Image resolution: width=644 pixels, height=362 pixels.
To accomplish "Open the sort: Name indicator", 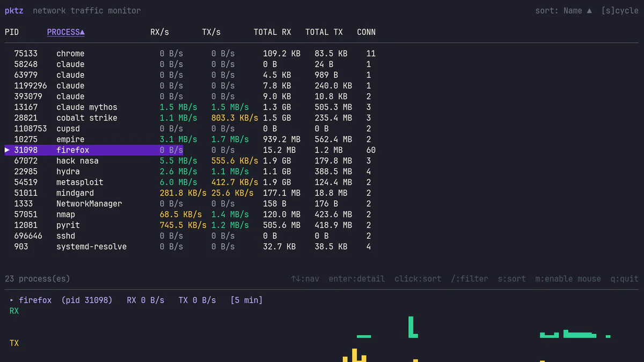I will (558, 10).
